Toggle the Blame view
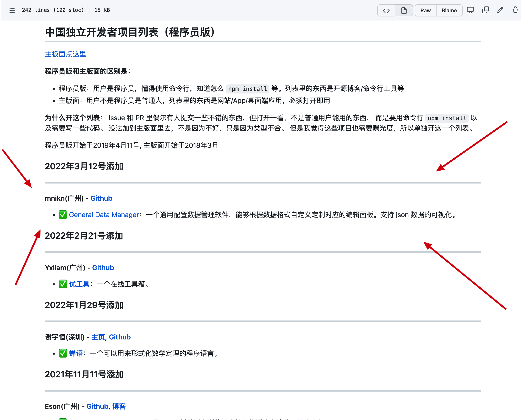This screenshot has height=420, width=521. point(449,10)
